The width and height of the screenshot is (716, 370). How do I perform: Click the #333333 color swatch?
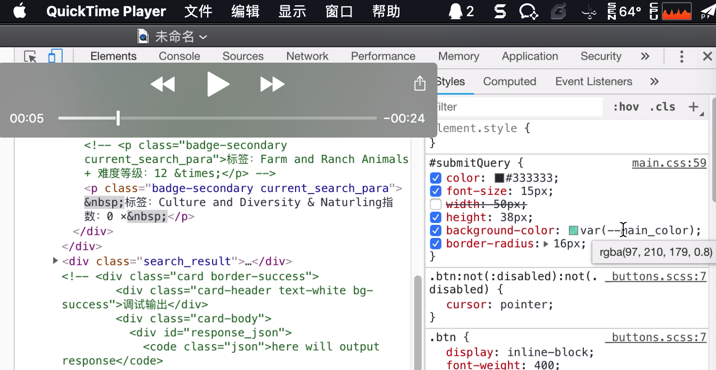[499, 178]
